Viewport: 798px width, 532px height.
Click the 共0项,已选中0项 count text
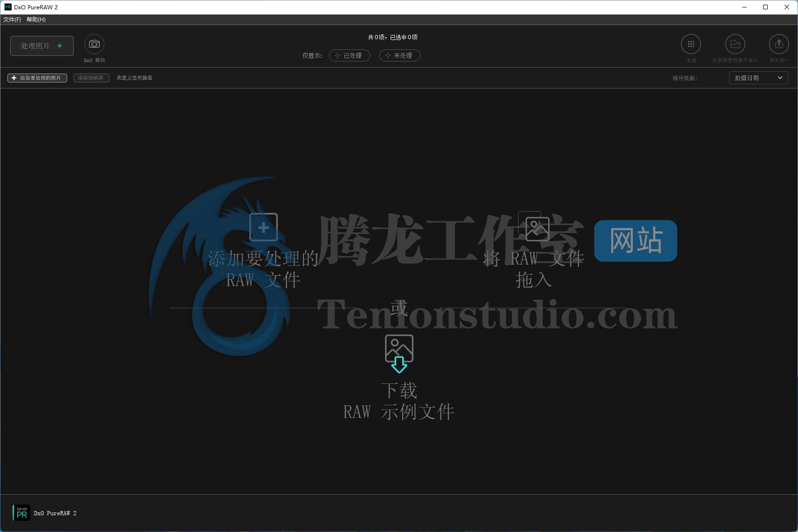[392, 37]
